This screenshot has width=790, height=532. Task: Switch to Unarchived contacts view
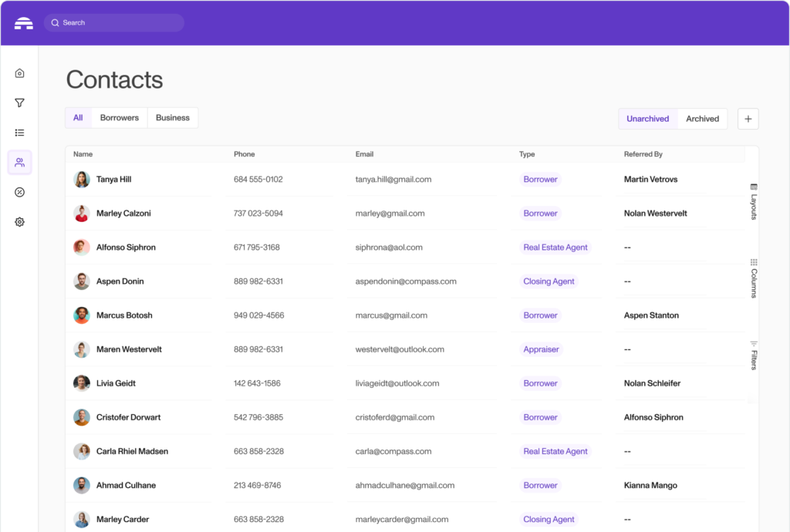click(647, 119)
